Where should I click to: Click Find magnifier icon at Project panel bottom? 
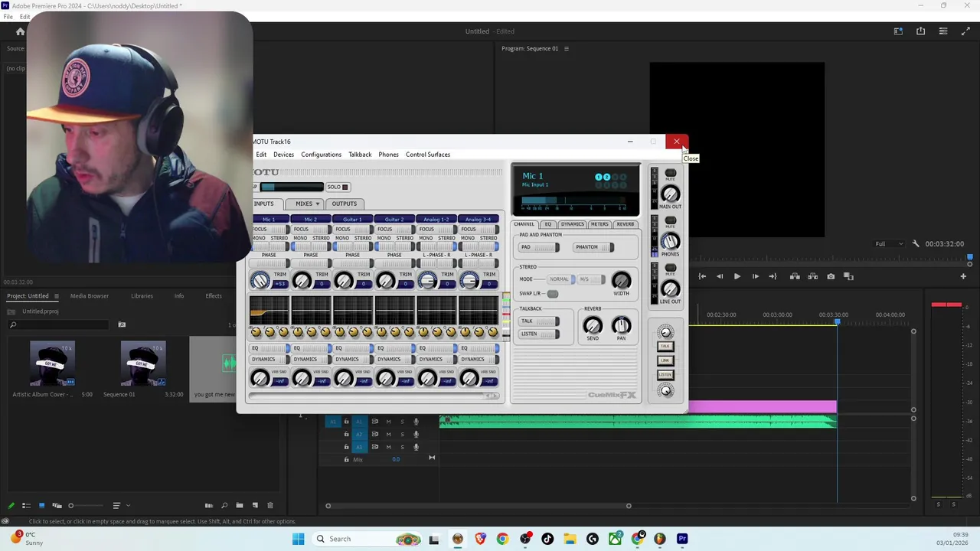[224, 505]
